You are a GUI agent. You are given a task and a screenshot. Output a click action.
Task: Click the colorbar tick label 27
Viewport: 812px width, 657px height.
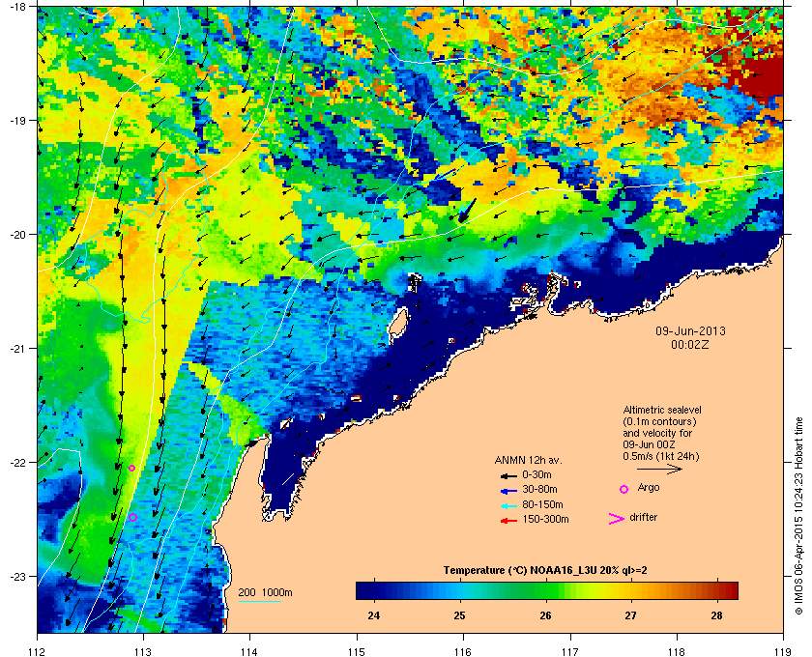[630, 615]
